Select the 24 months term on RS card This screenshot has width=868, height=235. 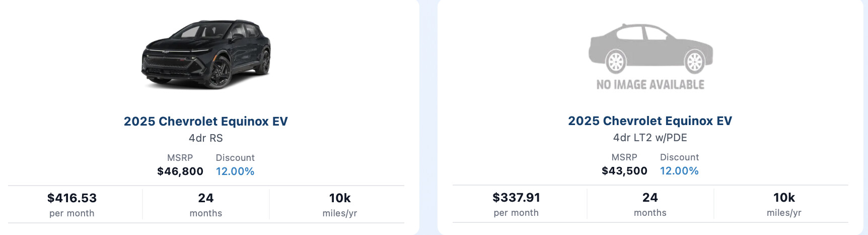(x=206, y=205)
